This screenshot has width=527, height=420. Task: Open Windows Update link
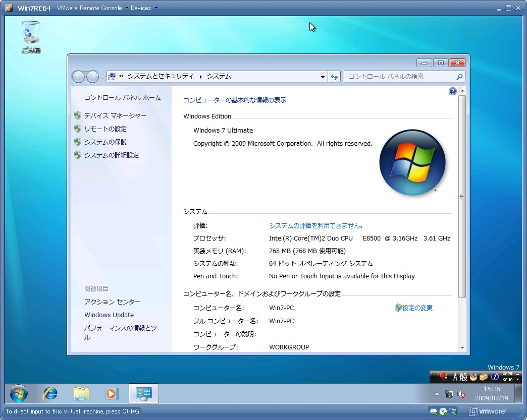click(x=109, y=315)
